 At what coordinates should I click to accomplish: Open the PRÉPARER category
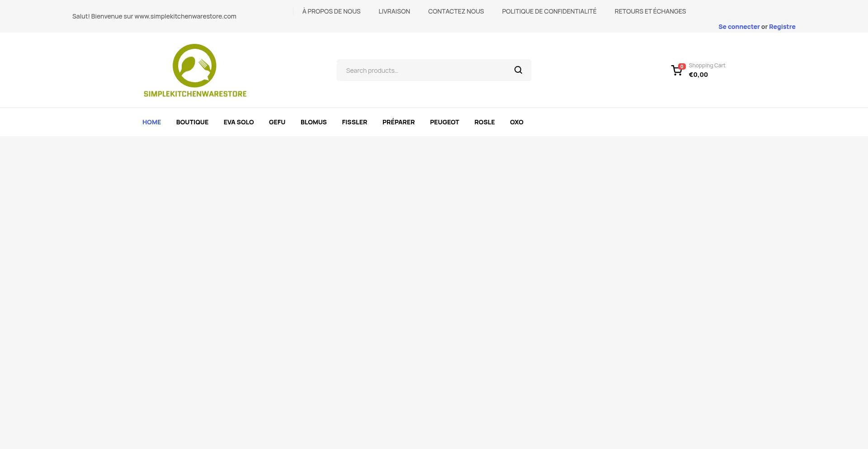399,122
